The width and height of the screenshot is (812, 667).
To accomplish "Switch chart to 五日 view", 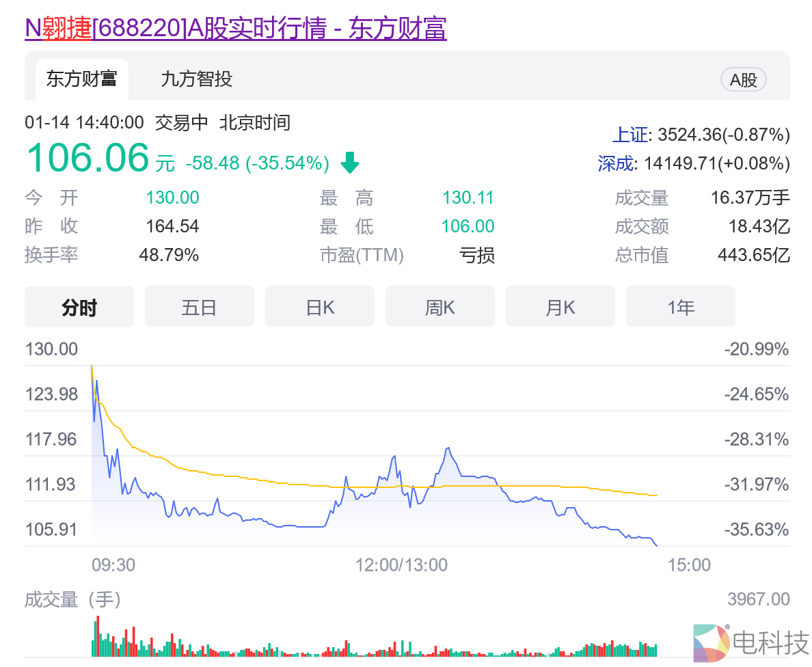I will (199, 308).
